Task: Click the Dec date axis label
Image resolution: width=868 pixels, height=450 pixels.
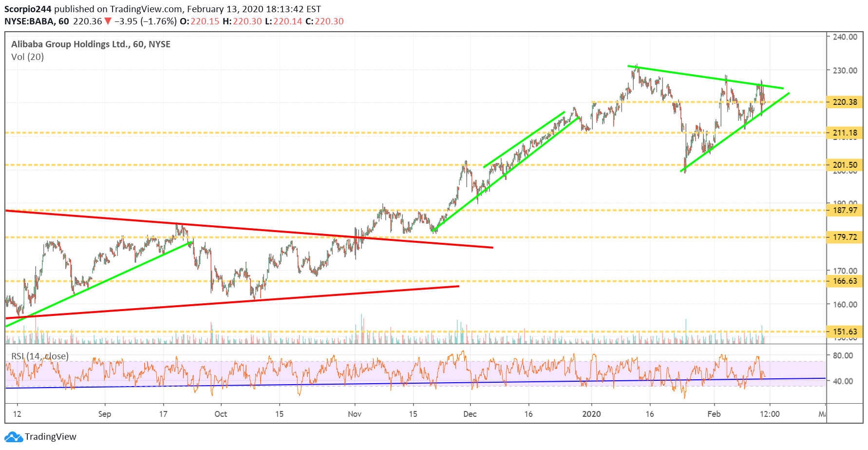Action: (x=470, y=414)
